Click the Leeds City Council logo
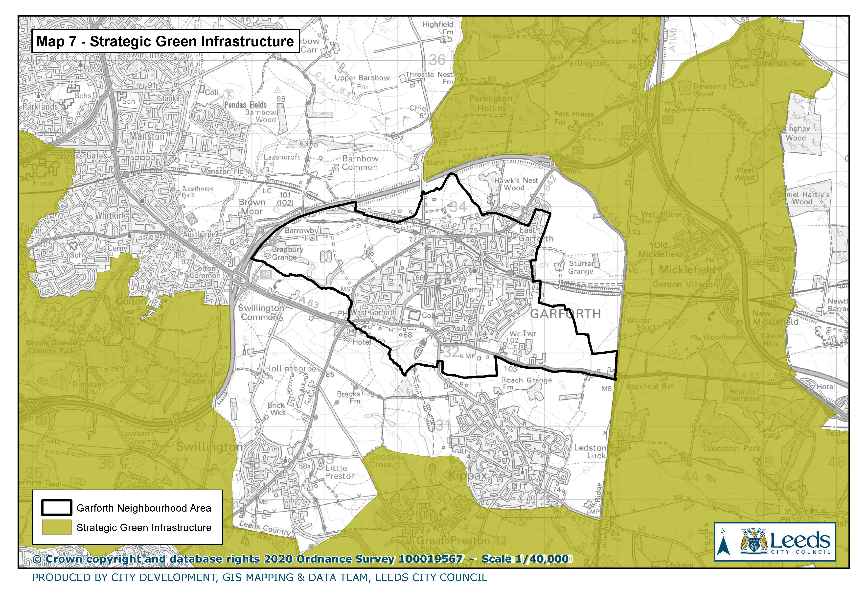The image size is (868, 614). click(785, 542)
